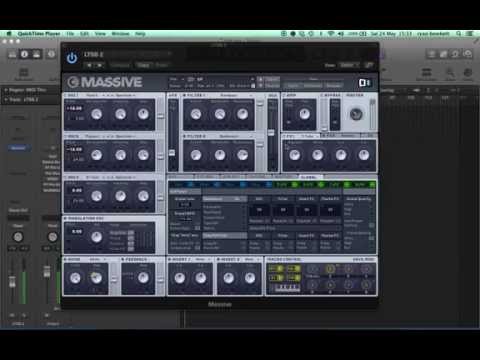480x360 pixels.
Task: Click the second Insert 2 knob
Action: pyautogui.click(x=250, y=278)
